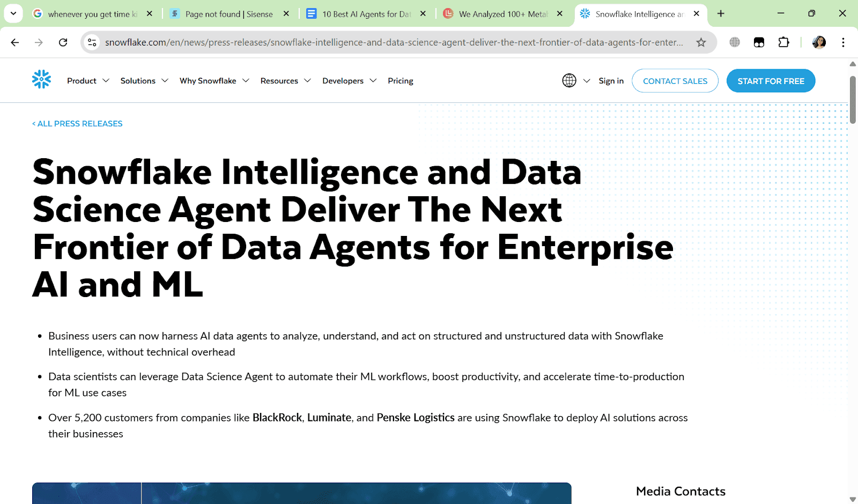The image size is (858, 504).
Task: Restore down the Chrome window
Action: point(811,13)
